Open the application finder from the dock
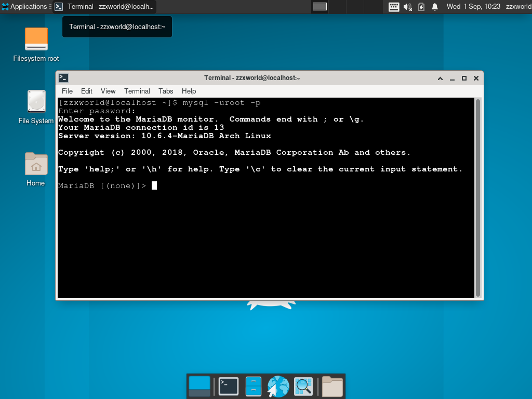The image size is (532, 399). click(x=303, y=386)
